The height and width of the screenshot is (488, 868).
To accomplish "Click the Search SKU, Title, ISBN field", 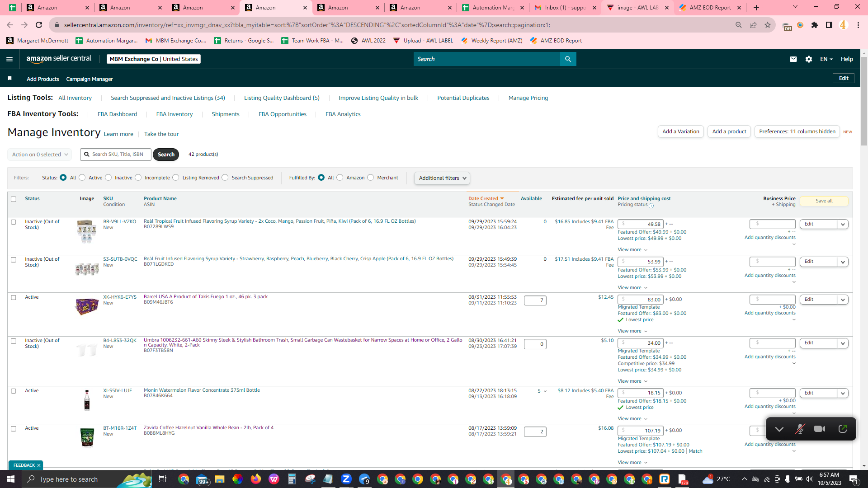I will tap(116, 155).
